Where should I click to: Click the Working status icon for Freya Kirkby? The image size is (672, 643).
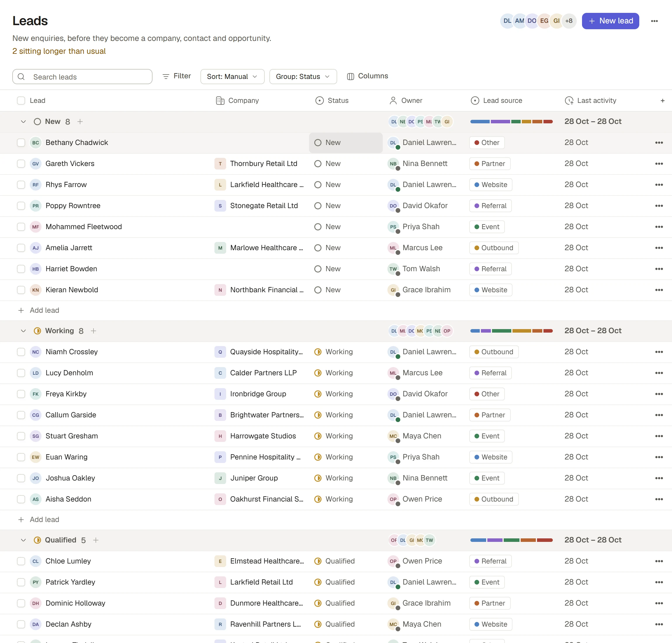click(x=318, y=394)
